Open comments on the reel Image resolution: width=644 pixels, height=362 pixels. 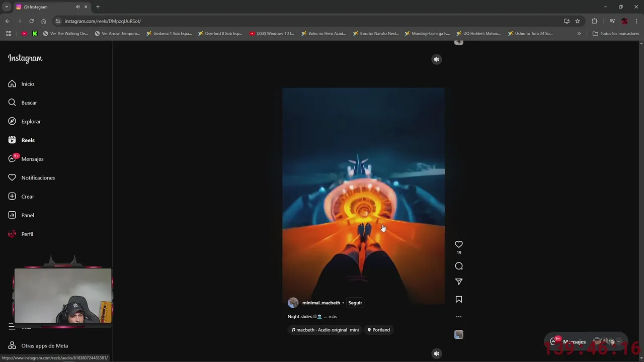point(459,266)
